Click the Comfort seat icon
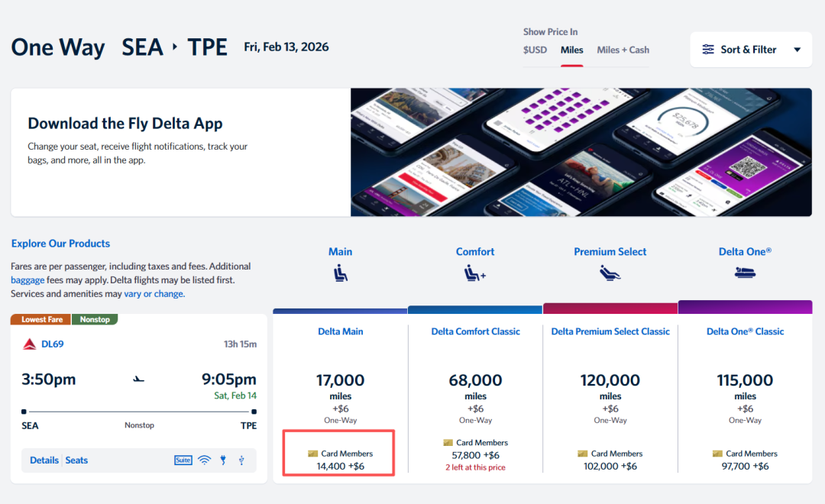 [x=475, y=273]
